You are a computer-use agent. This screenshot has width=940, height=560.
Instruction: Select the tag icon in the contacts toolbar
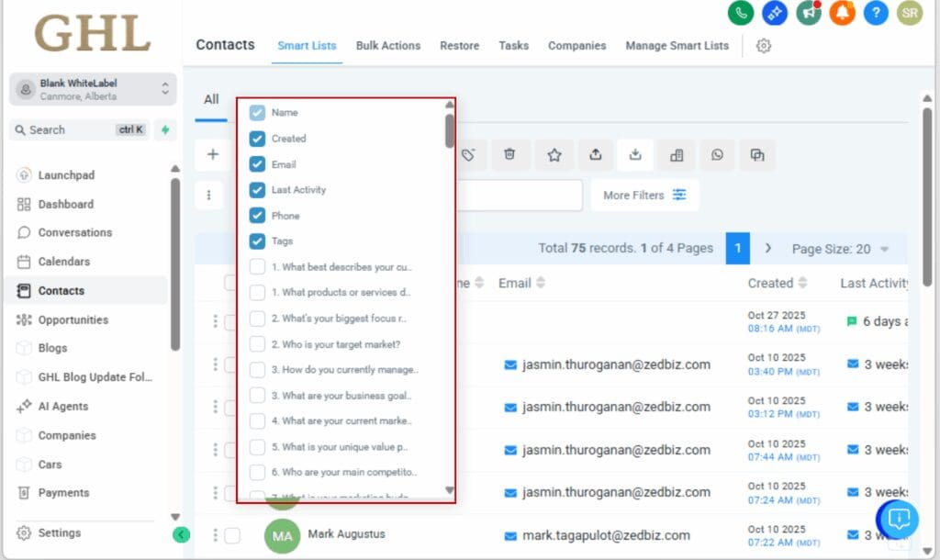pyautogui.click(x=469, y=155)
